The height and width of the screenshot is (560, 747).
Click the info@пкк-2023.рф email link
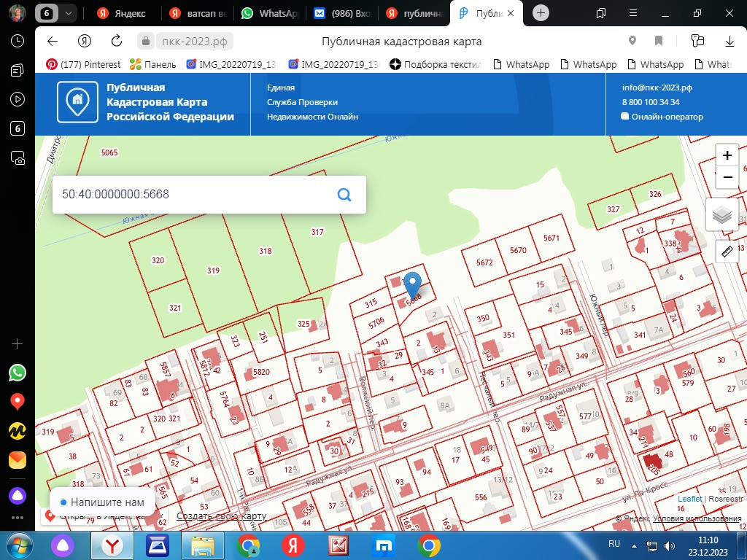(657, 87)
